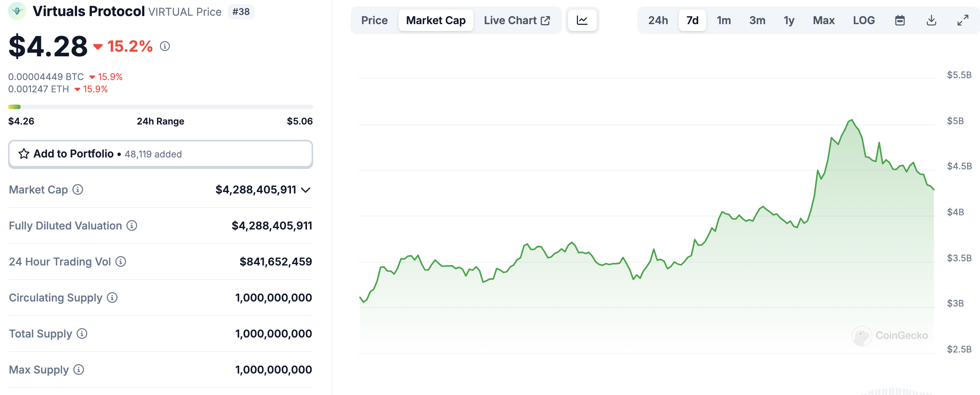Download the chart data
This screenshot has width=980, height=395.
[931, 20]
